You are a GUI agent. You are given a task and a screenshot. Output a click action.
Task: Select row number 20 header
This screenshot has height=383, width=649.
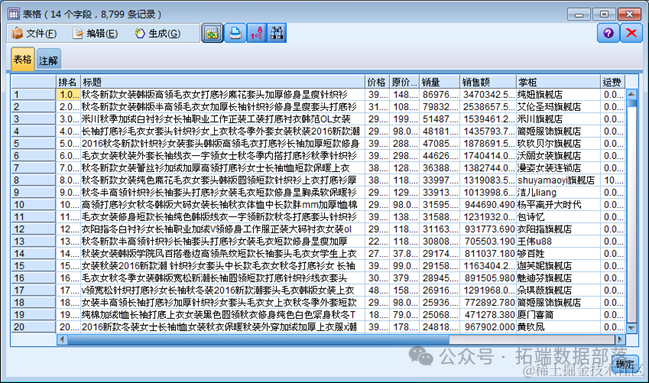[x=34, y=327]
